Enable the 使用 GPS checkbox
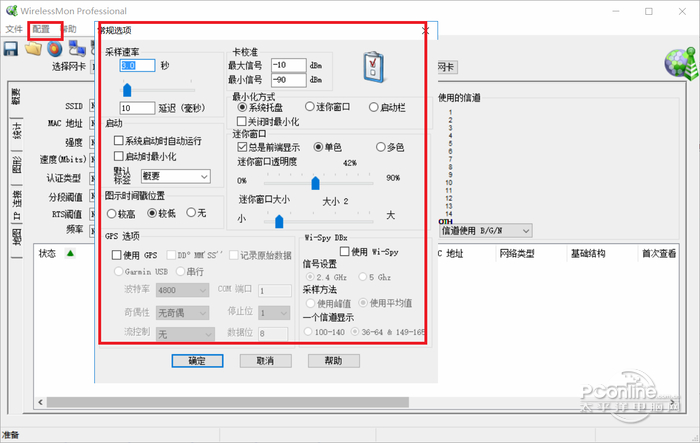The width and height of the screenshot is (700, 443). click(117, 255)
